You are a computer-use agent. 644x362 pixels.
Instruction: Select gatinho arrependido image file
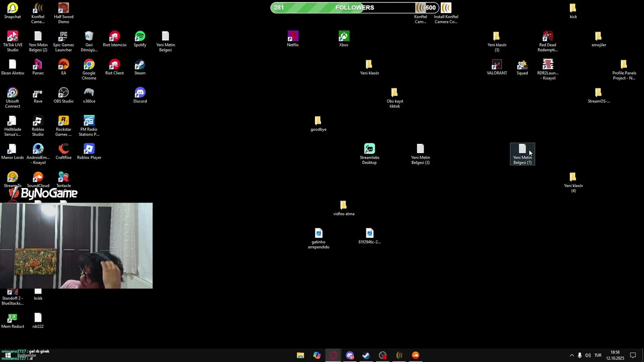pos(318,239)
